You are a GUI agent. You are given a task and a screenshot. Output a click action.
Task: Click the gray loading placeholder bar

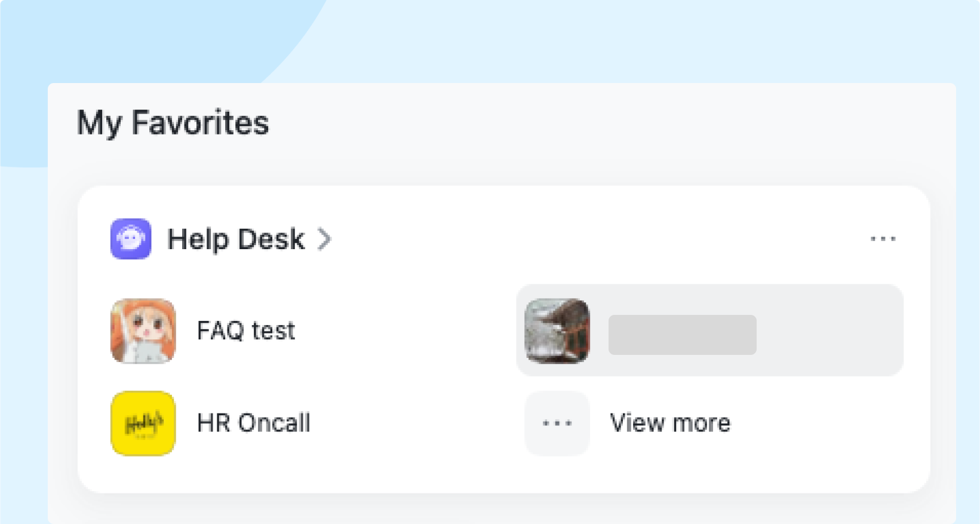coord(681,335)
